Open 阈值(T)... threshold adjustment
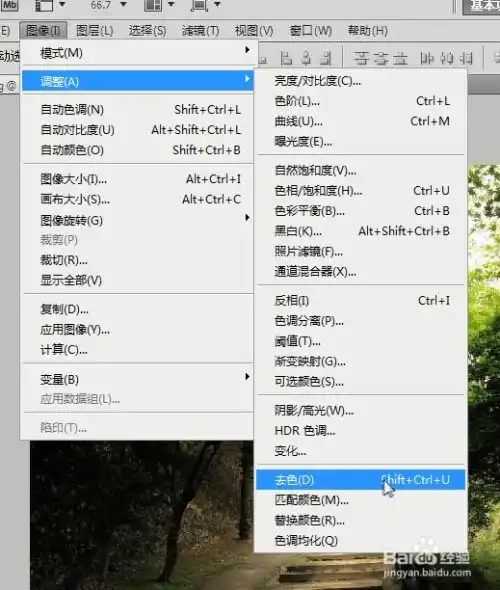500x590 pixels. coord(360,341)
